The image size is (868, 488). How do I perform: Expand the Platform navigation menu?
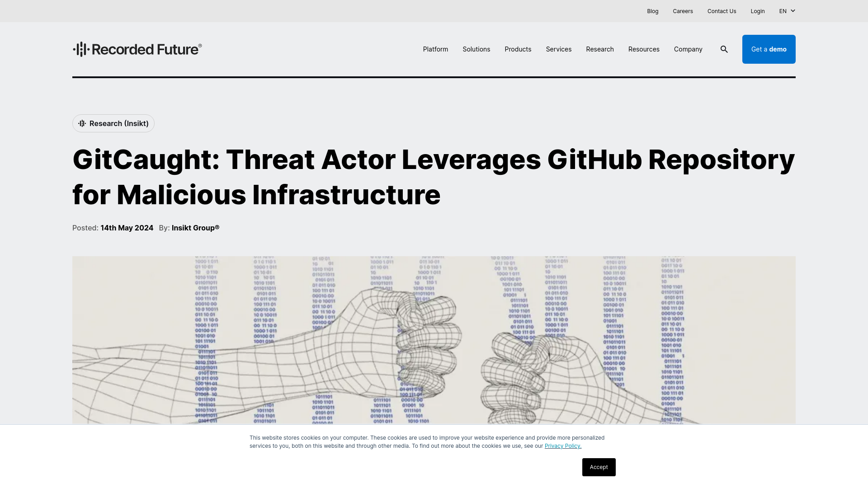[x=435, y=49]
